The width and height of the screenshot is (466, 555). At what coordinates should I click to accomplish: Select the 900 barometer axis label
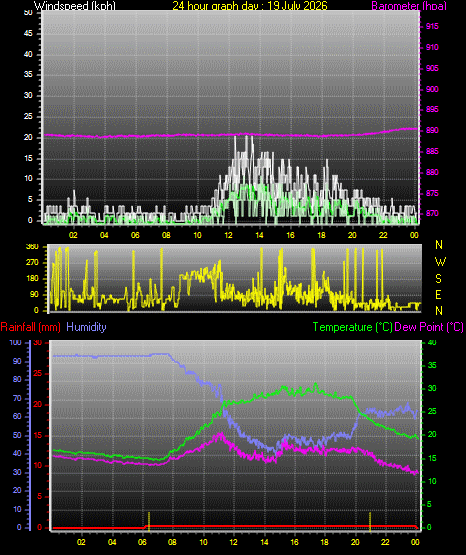[x=432, y=89]
